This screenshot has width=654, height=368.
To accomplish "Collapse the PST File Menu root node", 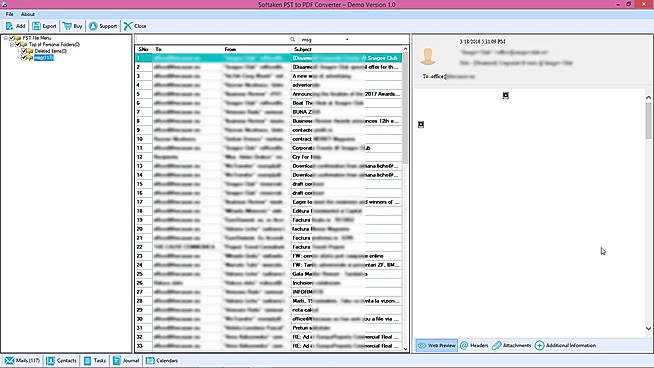I will tap(6, 38).
